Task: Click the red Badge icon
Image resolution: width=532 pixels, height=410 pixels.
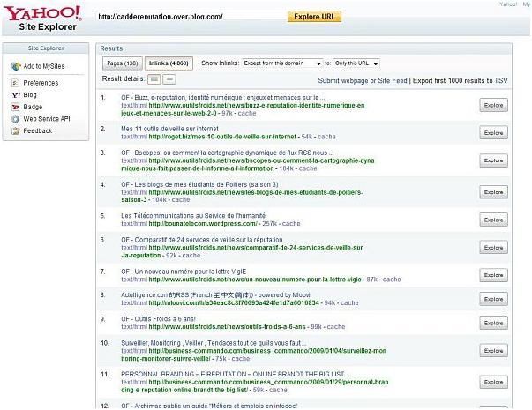Action: tap(15, 107)
